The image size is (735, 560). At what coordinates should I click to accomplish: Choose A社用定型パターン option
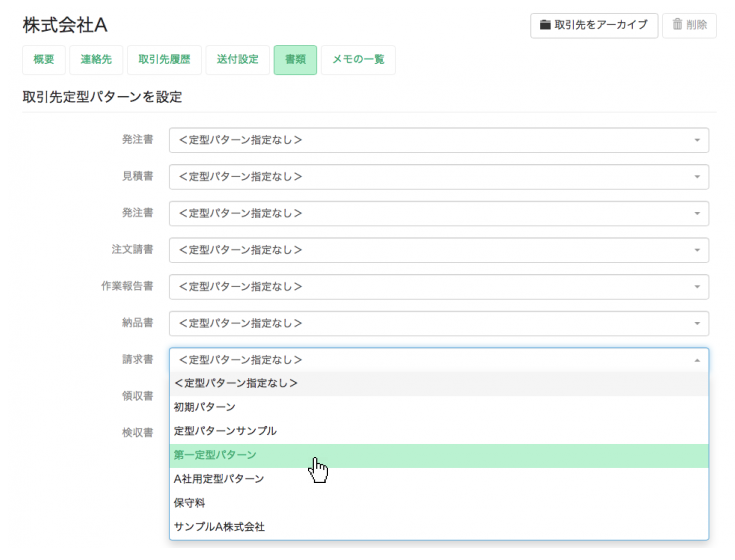[x=439, y=479]
